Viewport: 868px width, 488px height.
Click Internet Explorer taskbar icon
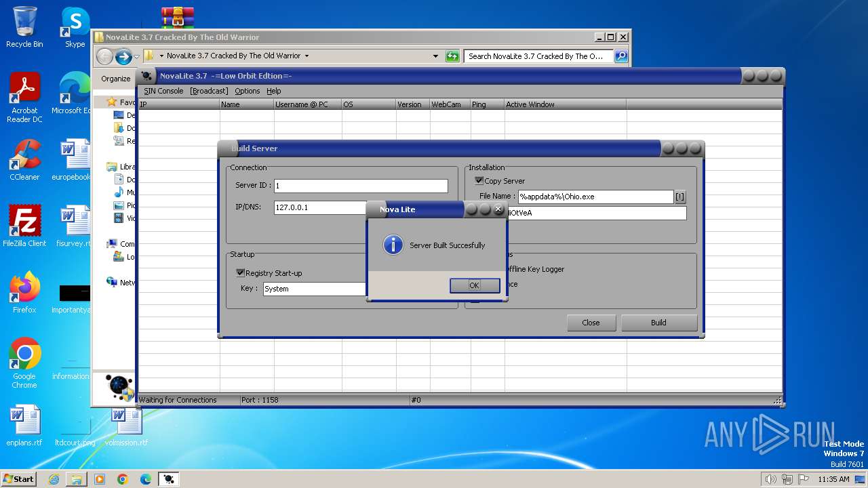[54, 479]
